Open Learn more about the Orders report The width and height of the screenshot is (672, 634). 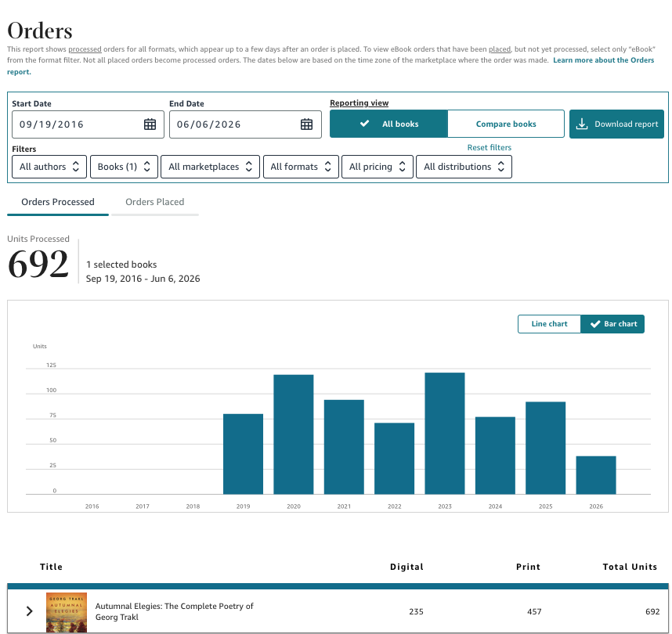[603, 60]
